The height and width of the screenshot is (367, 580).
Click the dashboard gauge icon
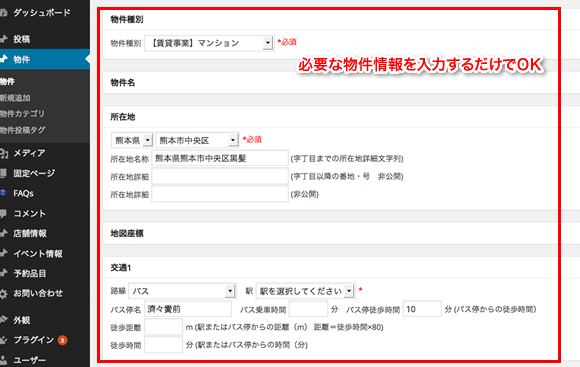3,13
